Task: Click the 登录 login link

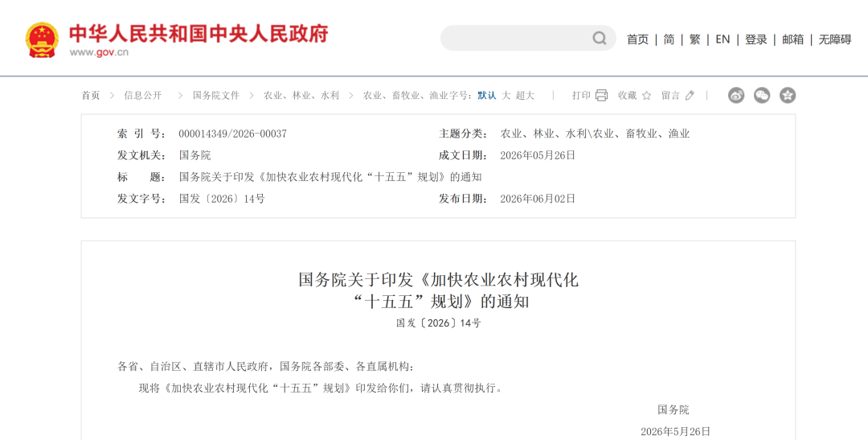Action: tap(755, 39)
